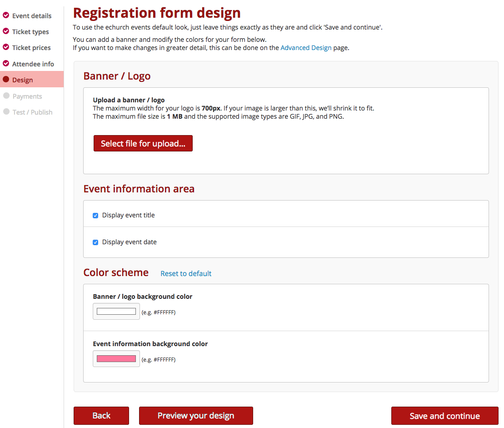504x428 pixels.
Task: Click Save and continue button
Action: [x=444, y=416]
